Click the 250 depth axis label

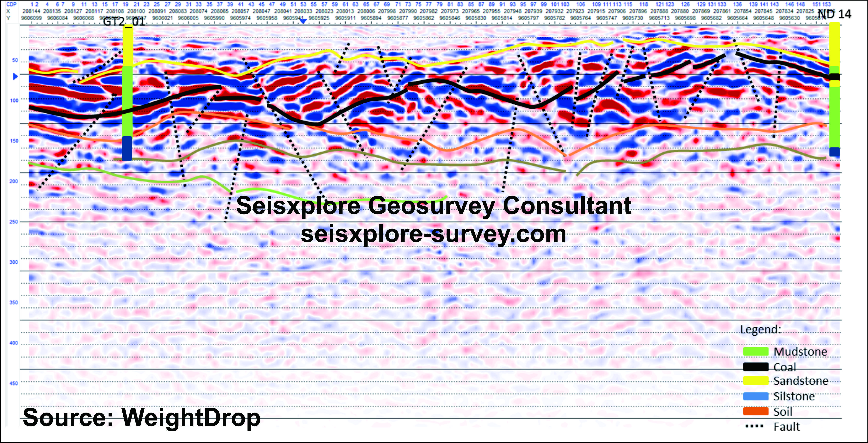pos(14,222)
